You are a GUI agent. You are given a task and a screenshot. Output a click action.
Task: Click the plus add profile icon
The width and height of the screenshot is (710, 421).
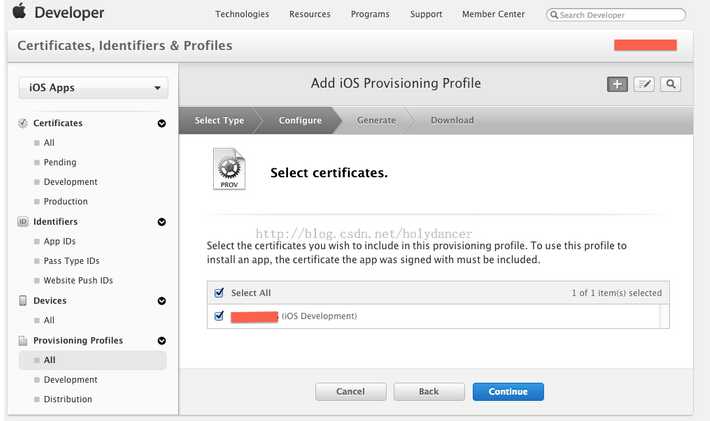pyautogui.click(x=617, y=84)
